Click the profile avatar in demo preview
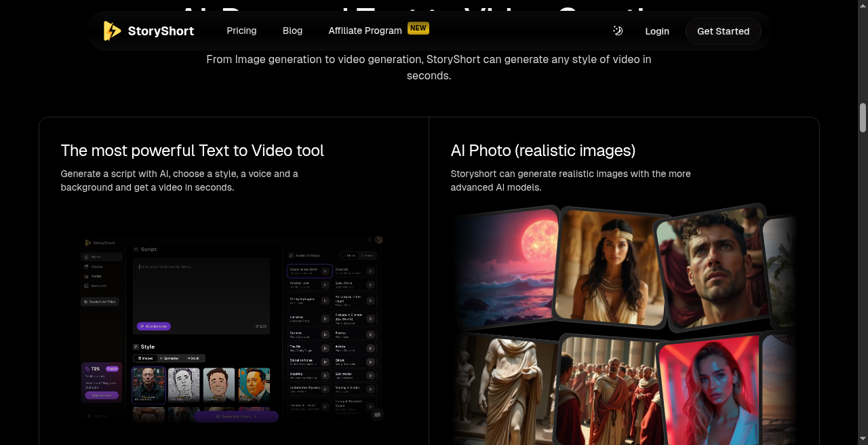The height and width of the screenshot is (445, 868). (378, 239)
